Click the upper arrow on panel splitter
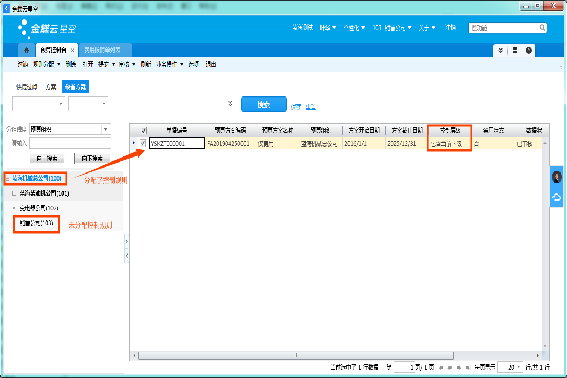The width and height of the screenshot is (567, 378). pos(126,241)
